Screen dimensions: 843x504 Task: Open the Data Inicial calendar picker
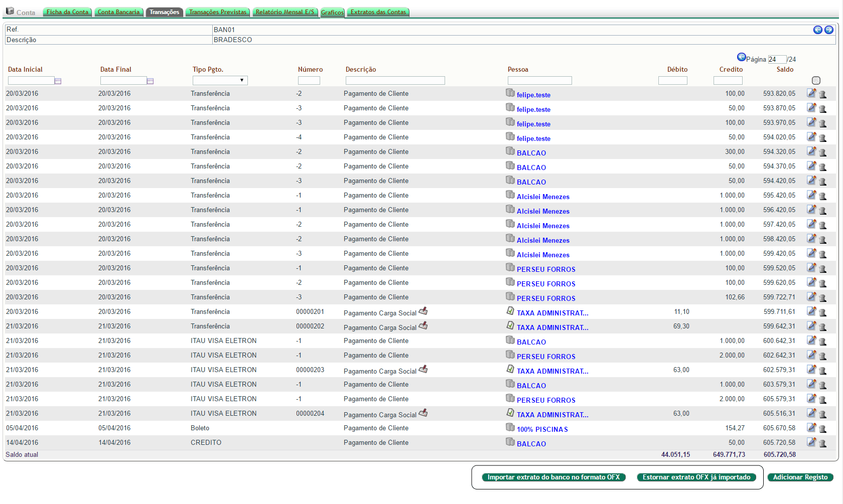coord(58,81)
